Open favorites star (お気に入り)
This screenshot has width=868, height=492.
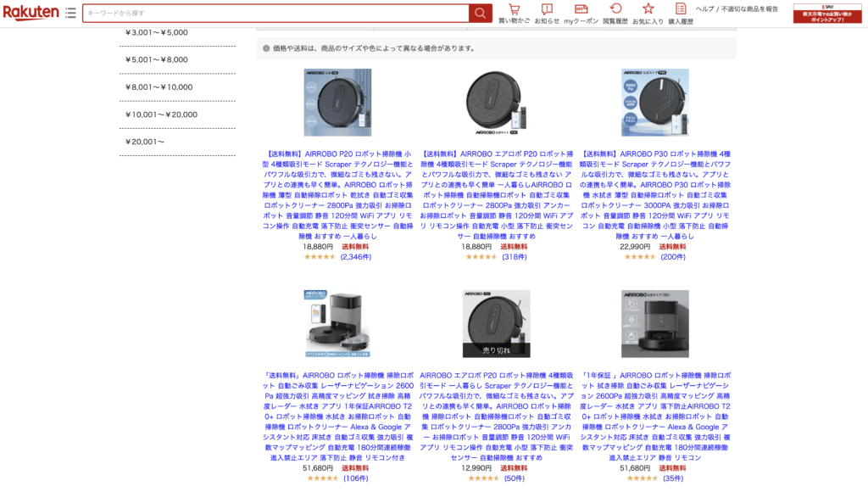(648, 14)
